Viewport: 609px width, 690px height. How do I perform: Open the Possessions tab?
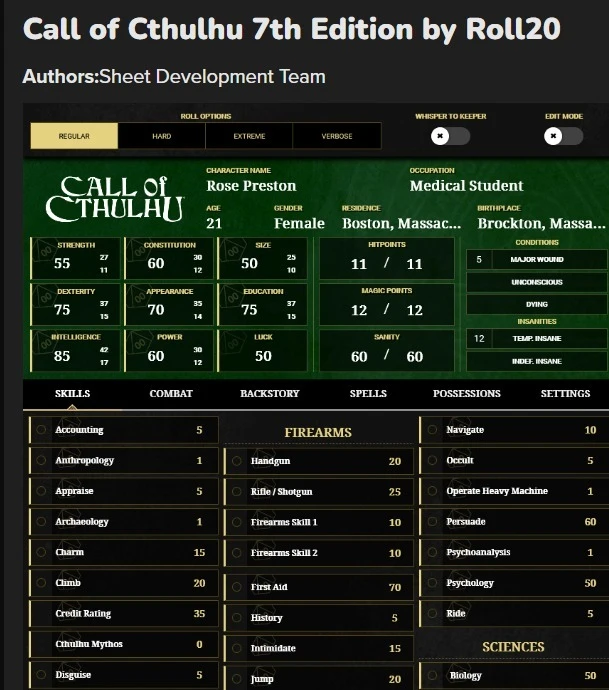click(x=467, y=393)
